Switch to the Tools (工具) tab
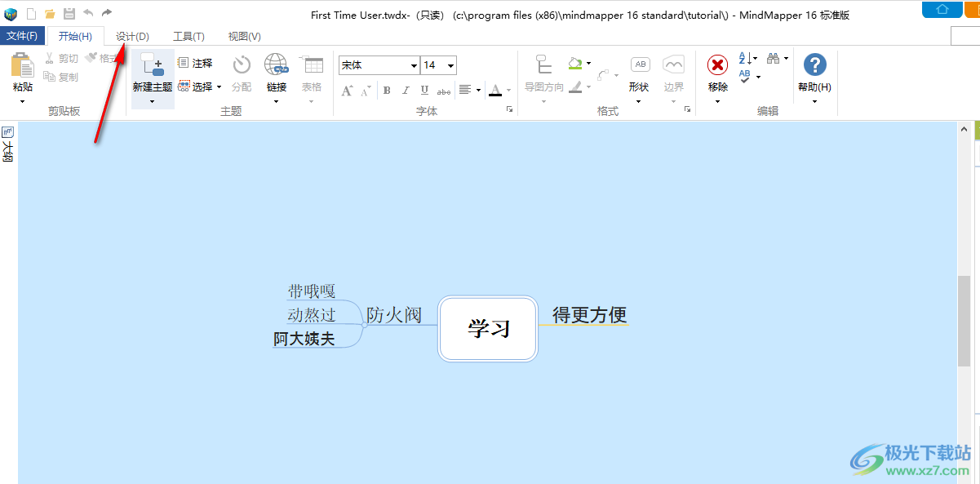The image size is (980, 484). click(188, 36)
